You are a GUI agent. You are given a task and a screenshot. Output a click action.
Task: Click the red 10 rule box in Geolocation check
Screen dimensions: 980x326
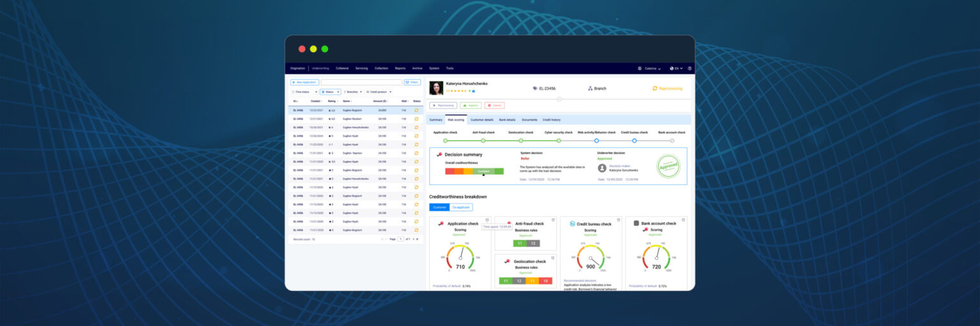click(546, 281)
